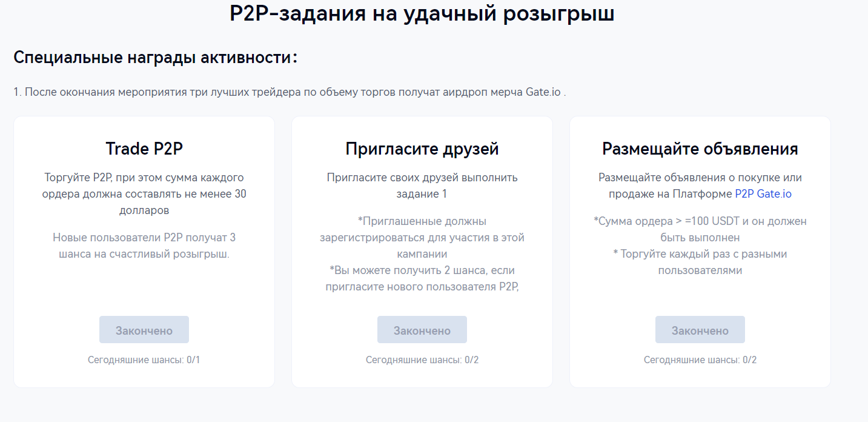Click the order amount >=100 USDT note
Viewport: 868px width, 422px height.
click(x=700, y=229)
